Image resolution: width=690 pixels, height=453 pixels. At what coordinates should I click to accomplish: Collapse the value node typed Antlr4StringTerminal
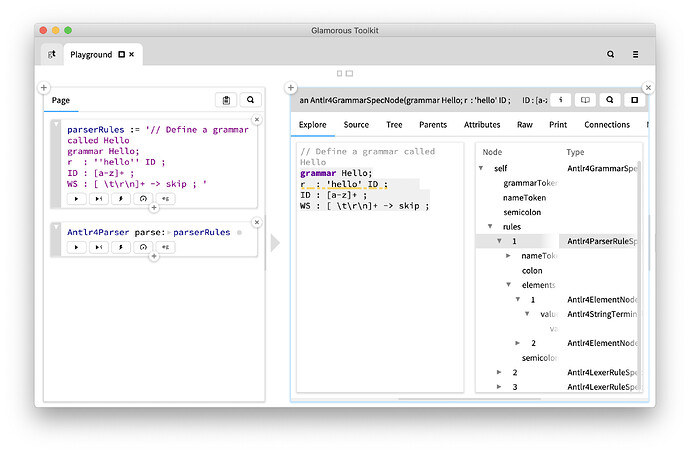[x=527, y=314]
